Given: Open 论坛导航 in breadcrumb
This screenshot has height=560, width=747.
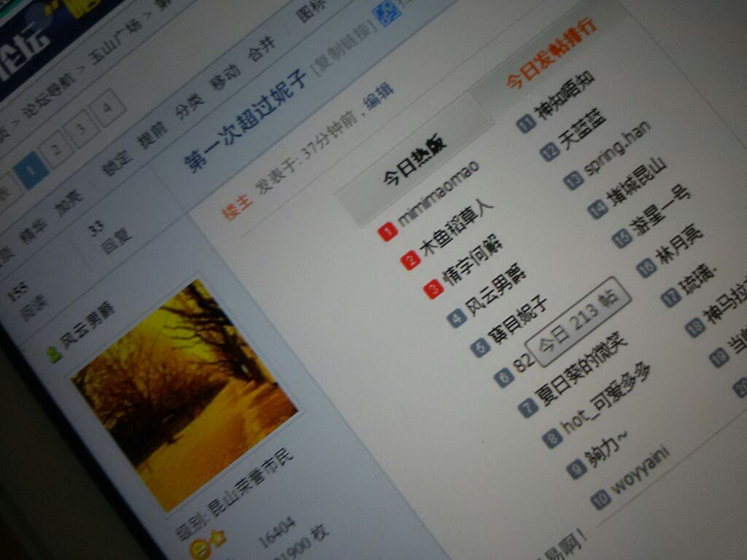Looking at the screenshot, I should pyautogui.click(x=50, y=95).
